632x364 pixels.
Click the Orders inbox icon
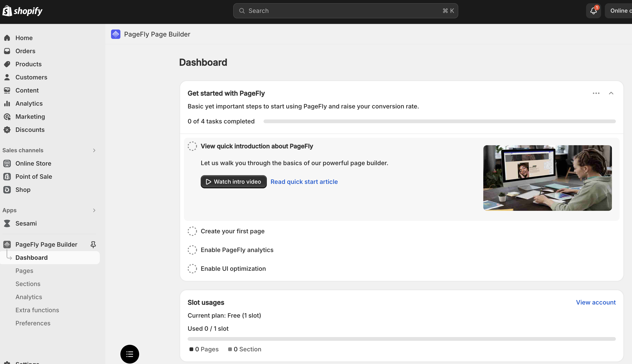click(7, 51)
